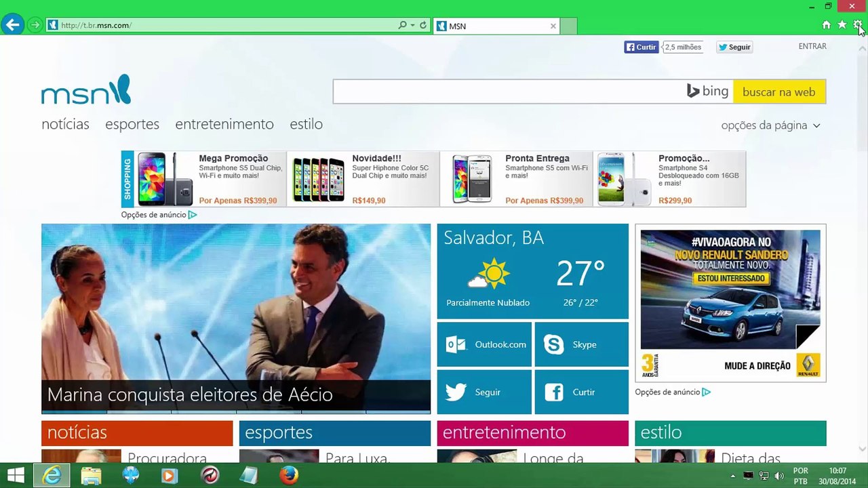This screenshot has height=488, width=868.
Task: Click the buscar na web button
Action: point(779,91)
